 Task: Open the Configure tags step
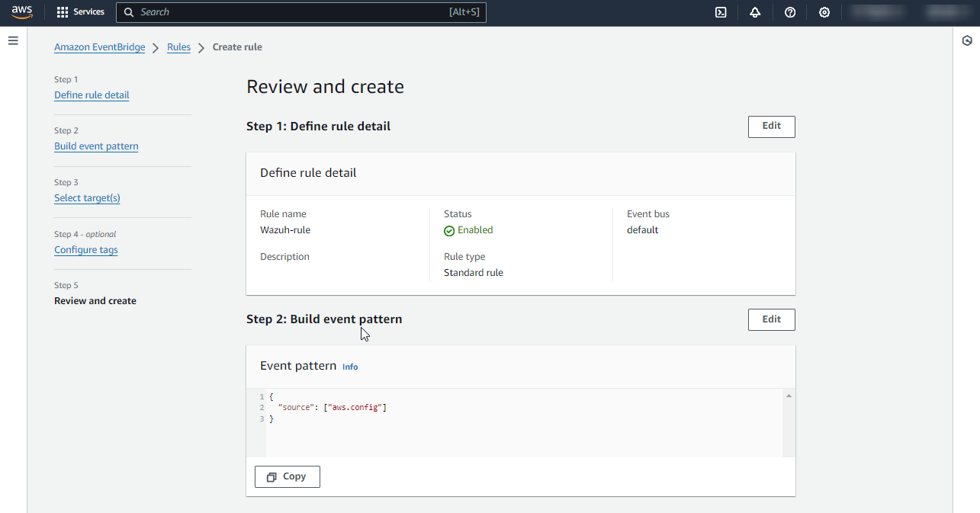point(85,250)
